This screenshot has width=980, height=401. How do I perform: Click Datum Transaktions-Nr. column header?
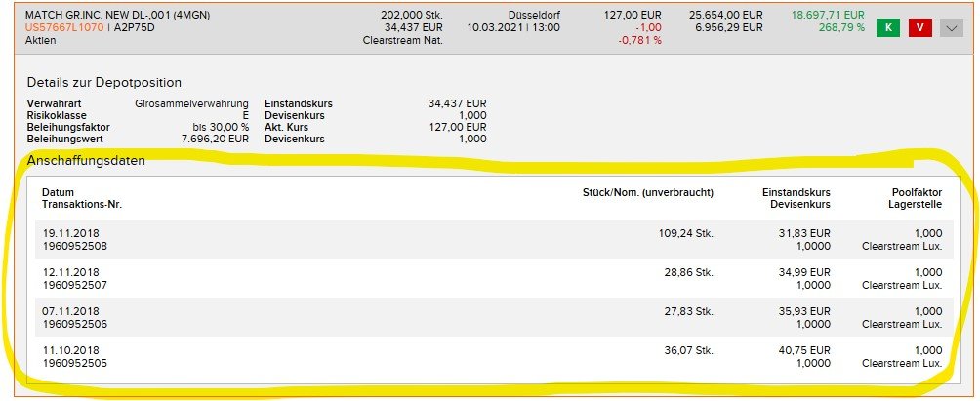(x=82, y=199)
